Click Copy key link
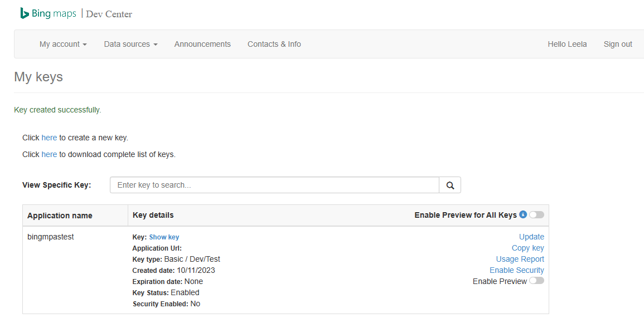The height and width of the screenshot is (323, 644). (528, 248)
